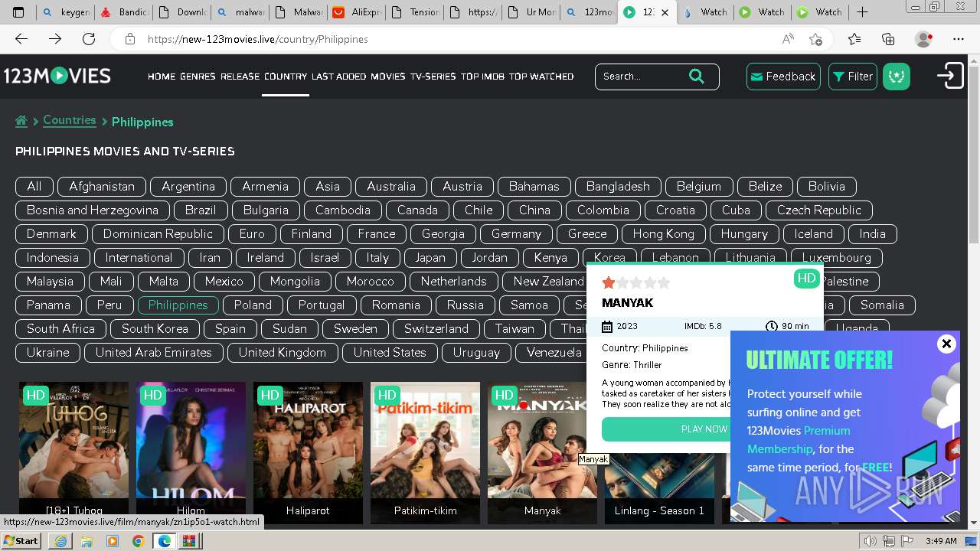Click the 123Movies site logo

pos(57,76)
